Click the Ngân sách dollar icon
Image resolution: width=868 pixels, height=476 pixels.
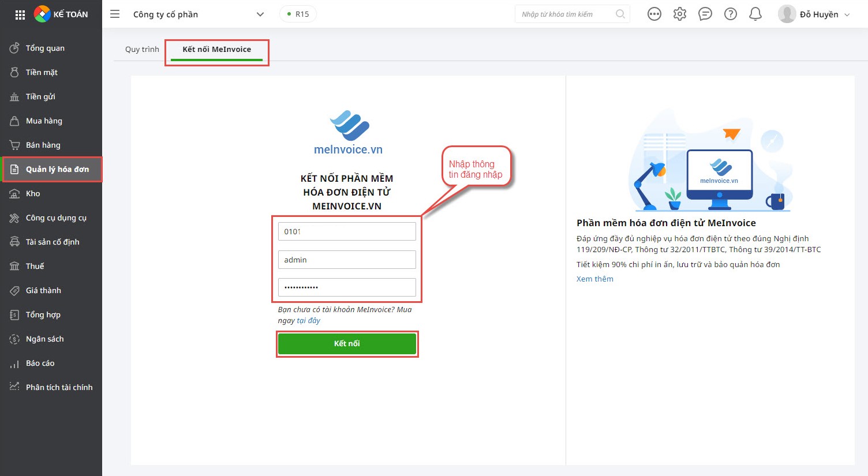click(14, 339)
